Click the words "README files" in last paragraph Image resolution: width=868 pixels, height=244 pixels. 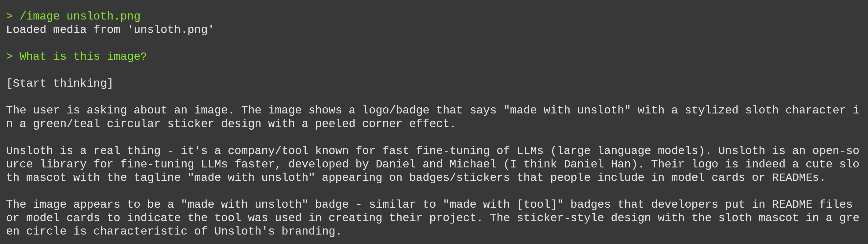click(x=812, y=204)
